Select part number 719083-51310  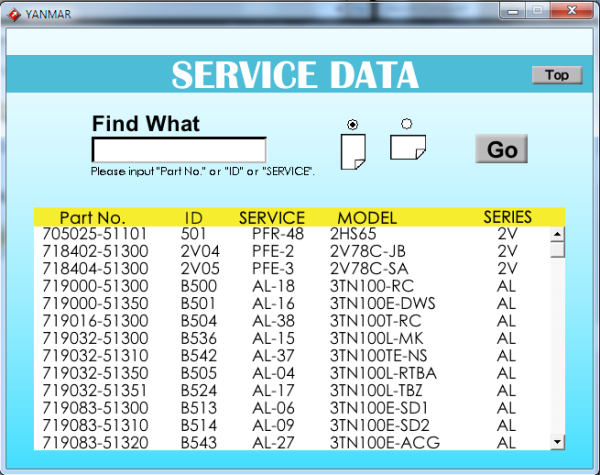pyautogui.click(x=95, y=426)
